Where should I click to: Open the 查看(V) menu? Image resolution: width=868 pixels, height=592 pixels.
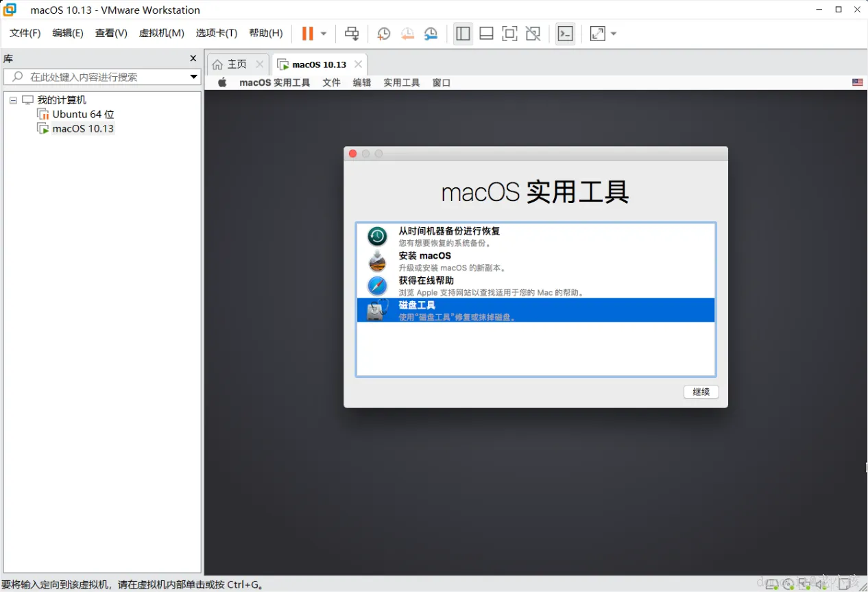111,33
